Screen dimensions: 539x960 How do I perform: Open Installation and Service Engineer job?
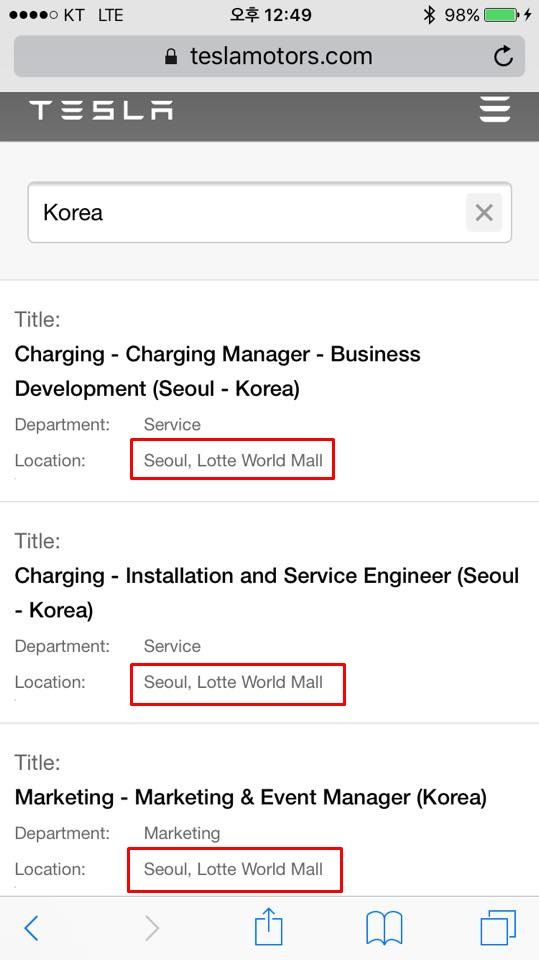tap(267, 593)
